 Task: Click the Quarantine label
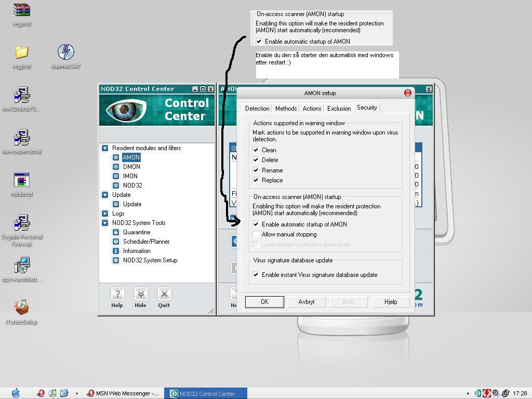click(137, 232)
